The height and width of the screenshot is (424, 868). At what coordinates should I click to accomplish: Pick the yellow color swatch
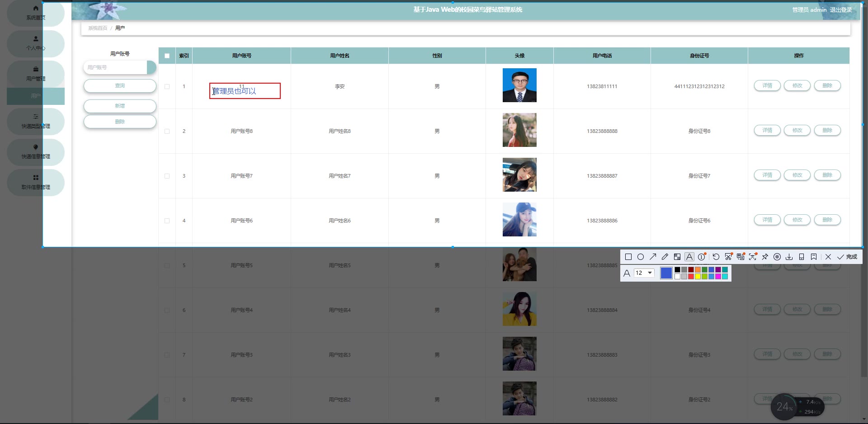tap(698, 277)
